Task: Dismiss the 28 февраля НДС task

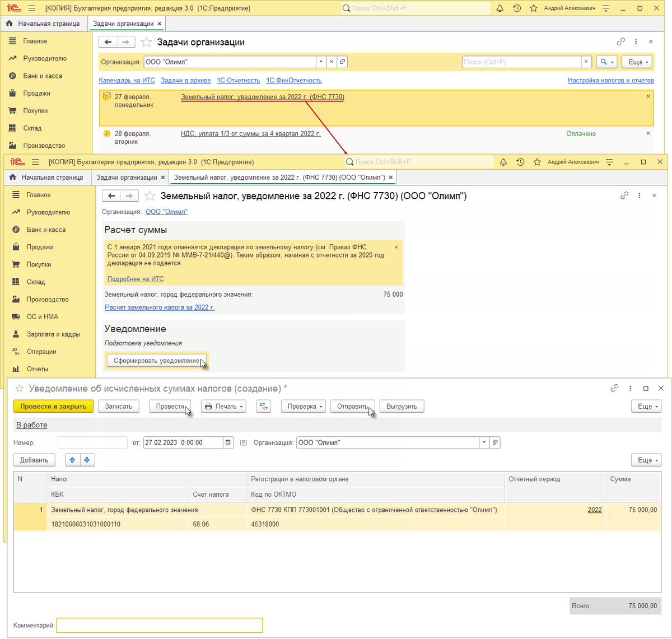Action: [648, 133]
